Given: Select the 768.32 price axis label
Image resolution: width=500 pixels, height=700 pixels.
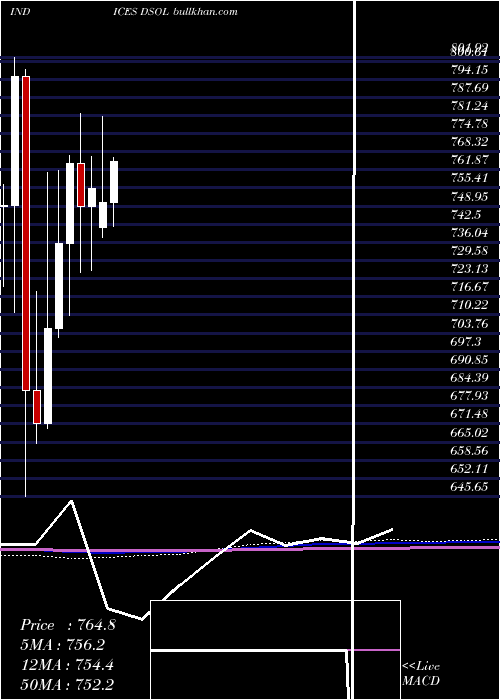Looking at the screenshot, I should [470, 142].
